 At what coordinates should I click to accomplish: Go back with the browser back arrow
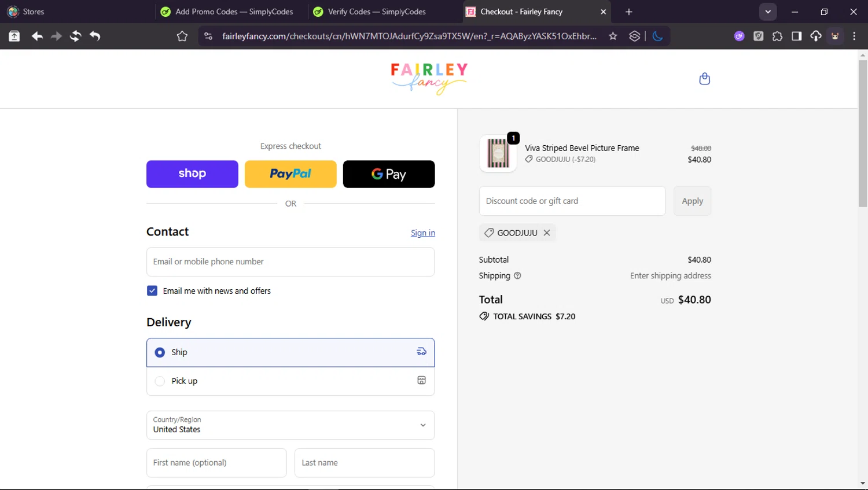click(37, 36)
